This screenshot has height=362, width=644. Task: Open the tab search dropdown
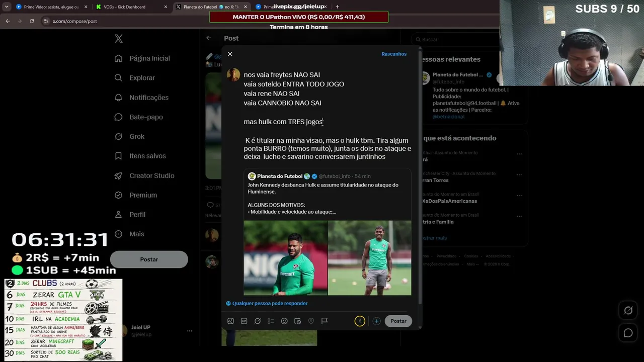[x=6, y=7]
